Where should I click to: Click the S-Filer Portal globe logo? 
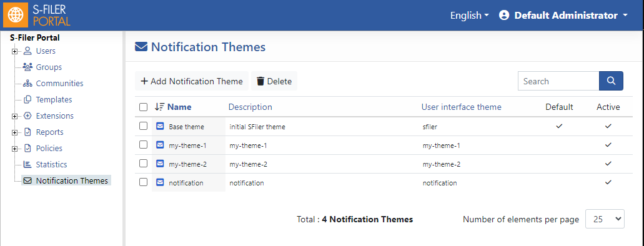point(16,15)
